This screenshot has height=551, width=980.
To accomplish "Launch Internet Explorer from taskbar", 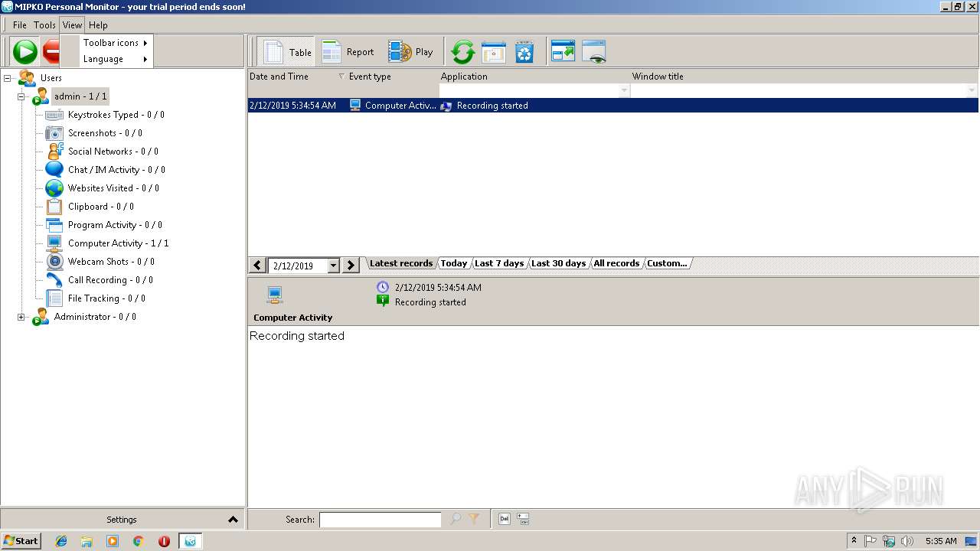I will pyautogui.click(x=61, y=541).
